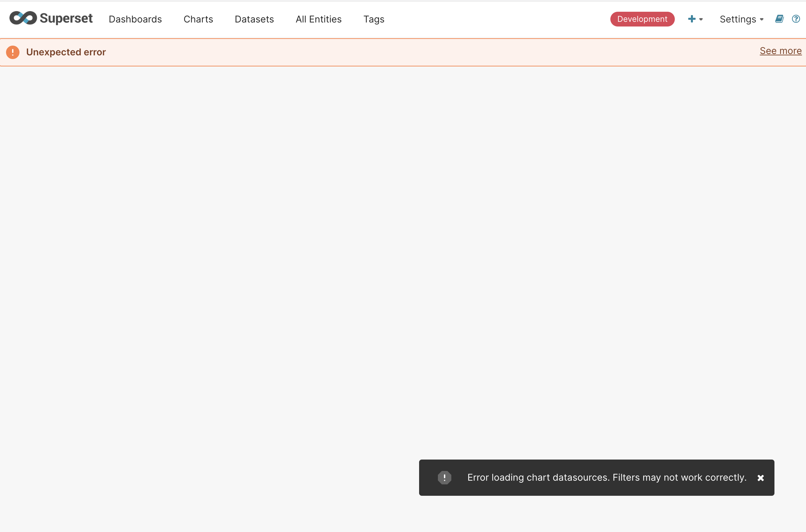The image size is (806, 532).
Task: Click the toast message about filters
Action: tap(607, 477)
